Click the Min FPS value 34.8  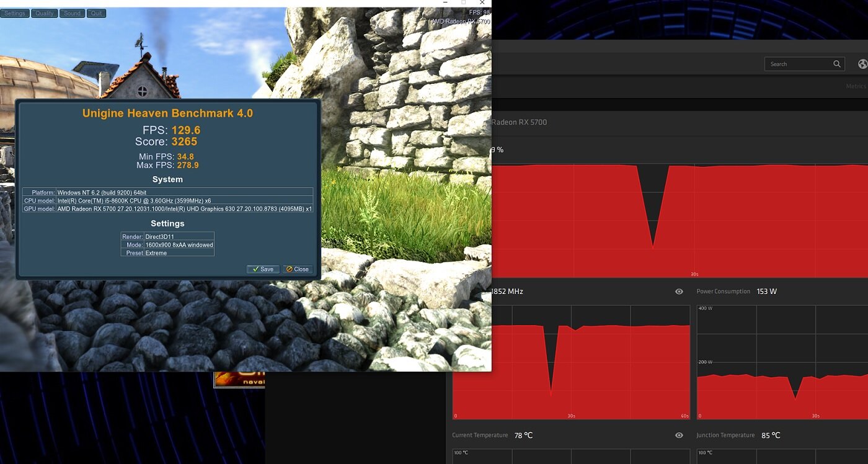[185, 157]
